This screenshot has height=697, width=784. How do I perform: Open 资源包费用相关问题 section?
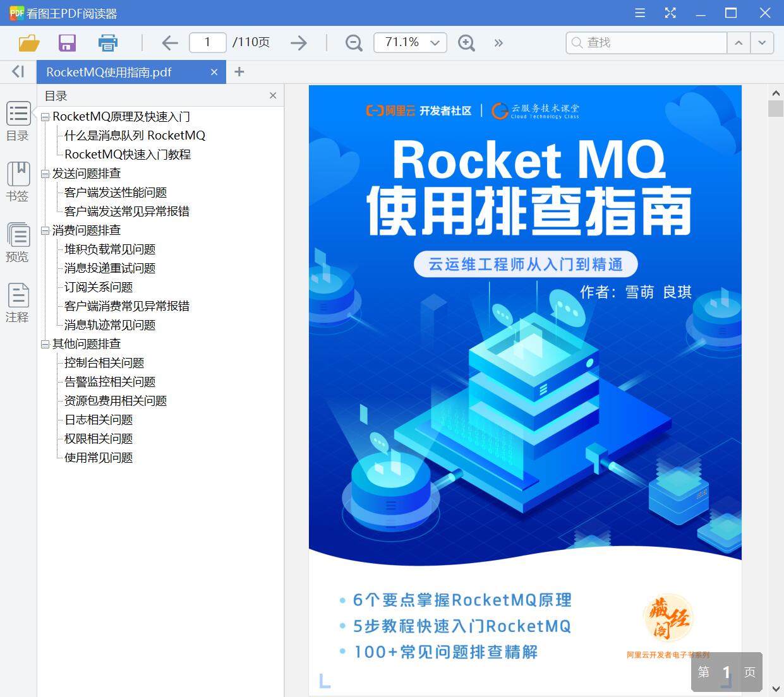(116, 401)
